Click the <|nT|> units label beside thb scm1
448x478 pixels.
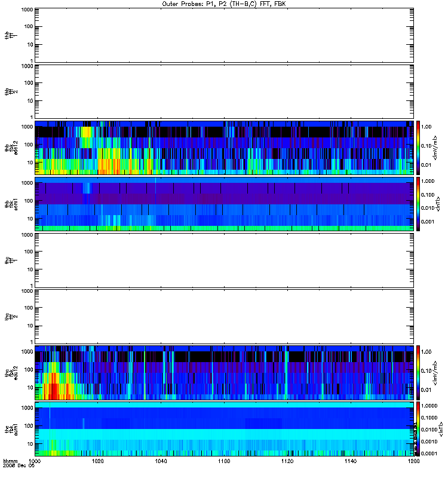(x=438, y=204)
